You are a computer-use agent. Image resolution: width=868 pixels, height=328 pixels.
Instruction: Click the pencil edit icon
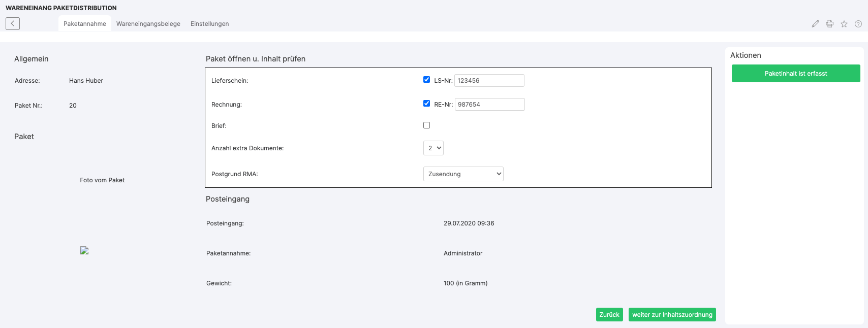coord(815,24)
